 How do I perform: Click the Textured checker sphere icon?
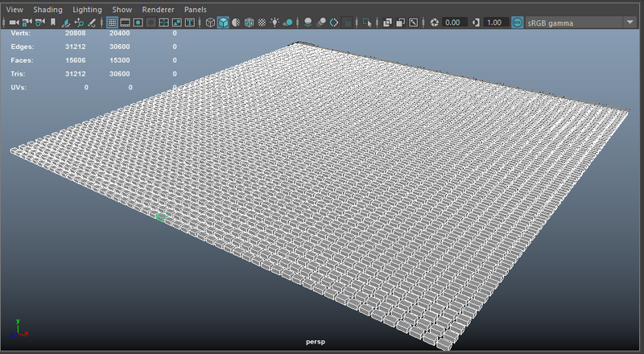(x=262, y=23)
